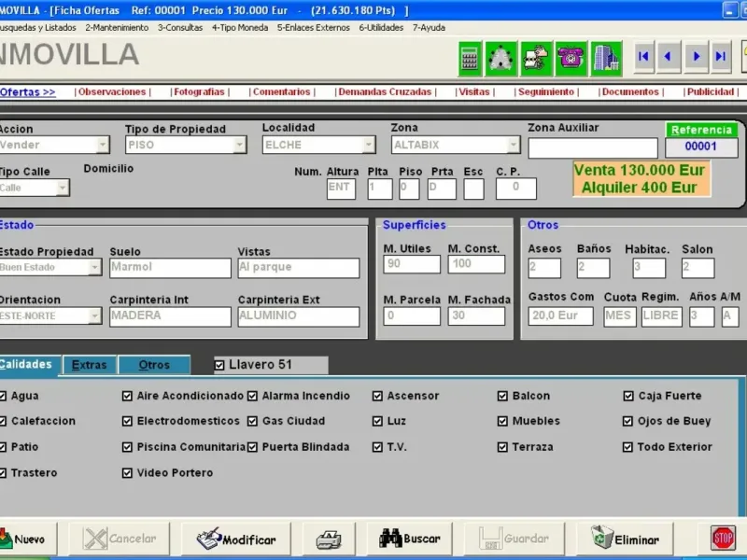This screenshot has width=747, height=560.
Task: Click the Zona Auxiliar input field
Action: (x=593, y=148)
